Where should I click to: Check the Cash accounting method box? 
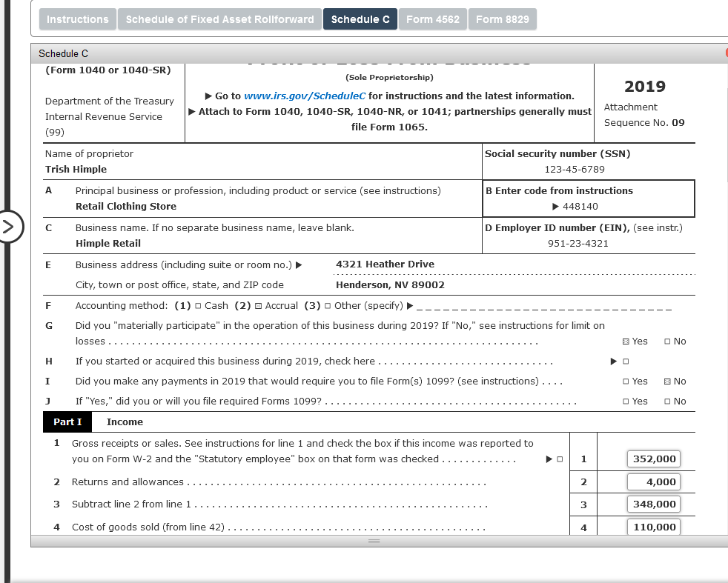click(x=198, y=306)
